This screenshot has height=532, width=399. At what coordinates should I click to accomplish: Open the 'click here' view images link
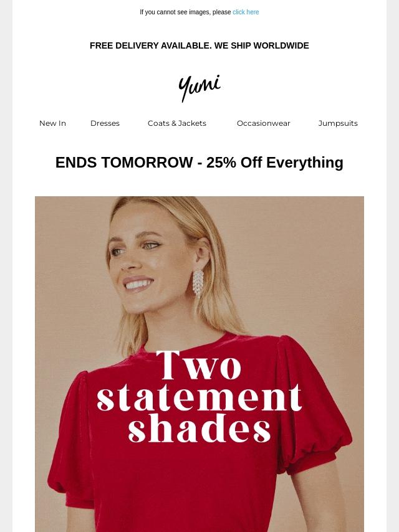246,12
